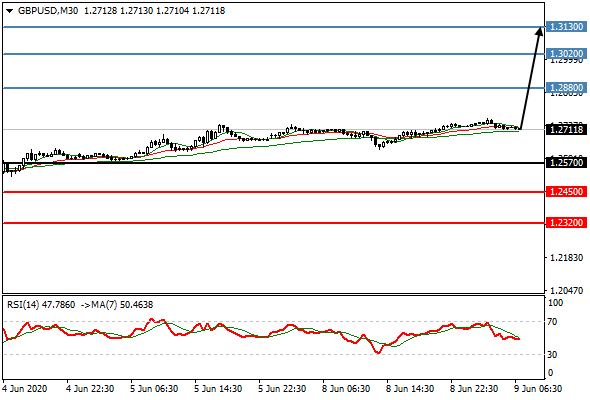Click the high value 1.27130 in header
590x400 pixels.
137,11
